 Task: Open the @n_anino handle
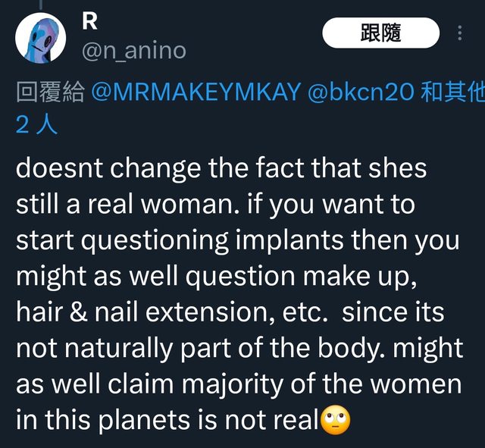133,51
